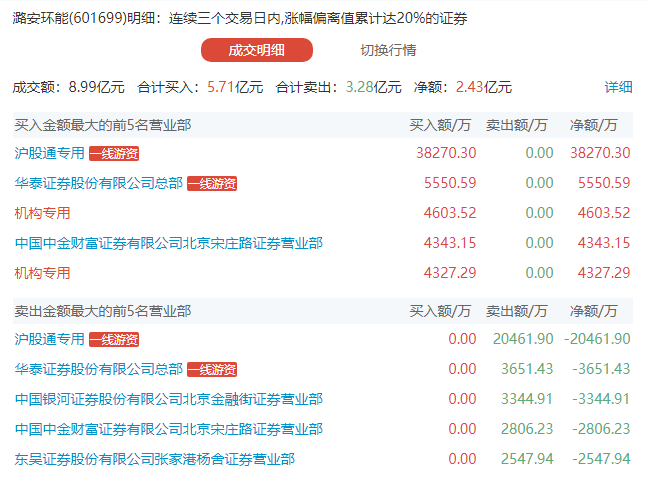The height and width of the screenshot is (479, 650).
Task: Select the 成交明细 tab
Action: pyautogui.click(x=257, y=50)
